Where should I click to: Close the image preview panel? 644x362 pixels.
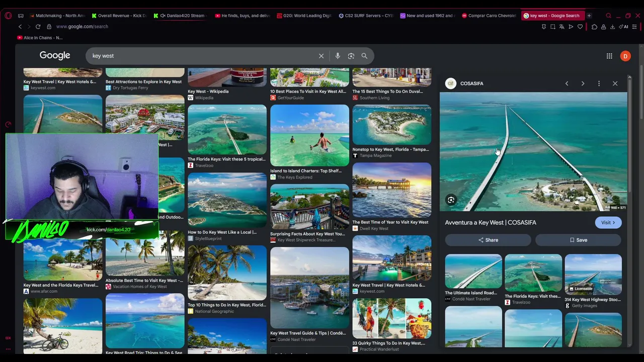click(x=615, y=83)
